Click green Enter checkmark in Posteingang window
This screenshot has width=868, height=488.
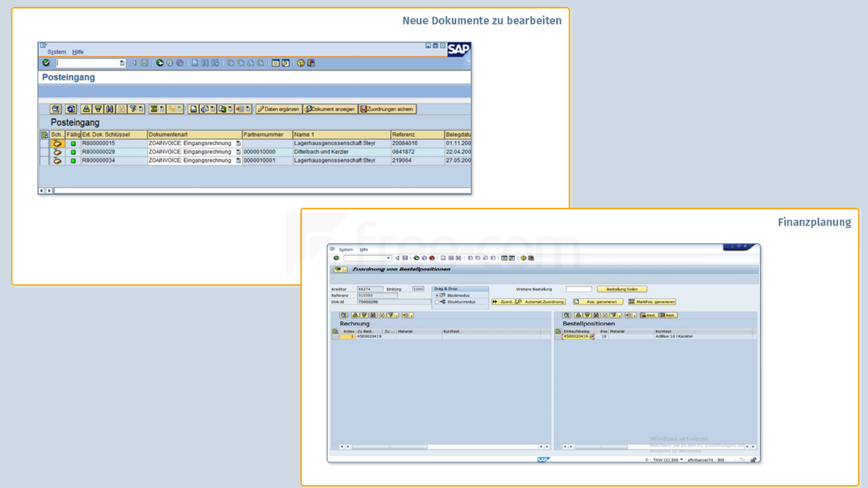pos(46,63)
